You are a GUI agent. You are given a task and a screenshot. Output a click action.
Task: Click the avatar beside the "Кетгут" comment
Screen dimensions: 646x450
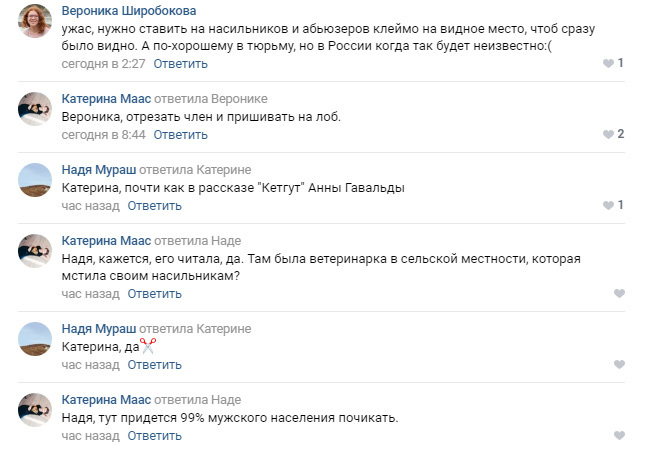coord(36,179)
